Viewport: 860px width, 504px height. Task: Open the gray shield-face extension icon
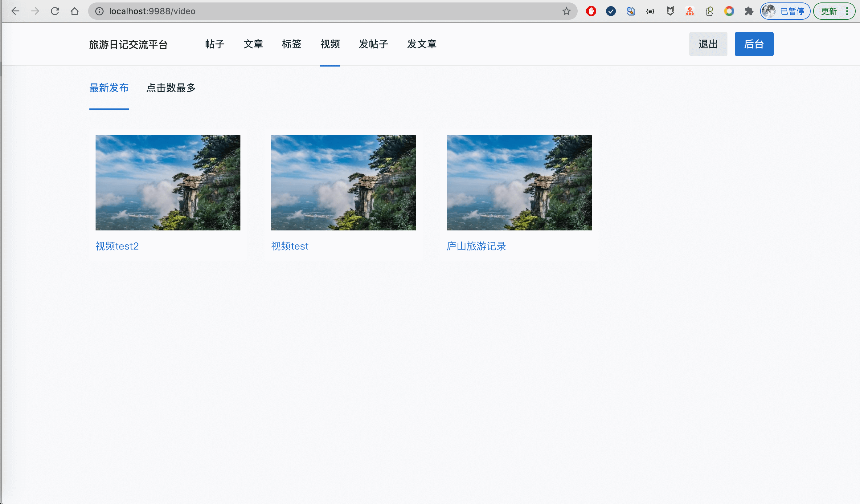(x=670, y=11)
